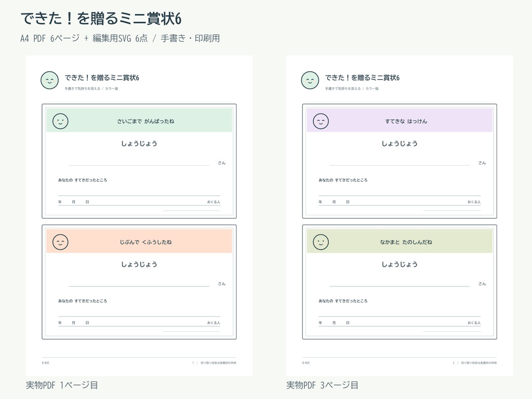This screenshot has height=399, width=532.
Task: Click さん label in すてきな はっけん certificate
Action: (482, 163)
